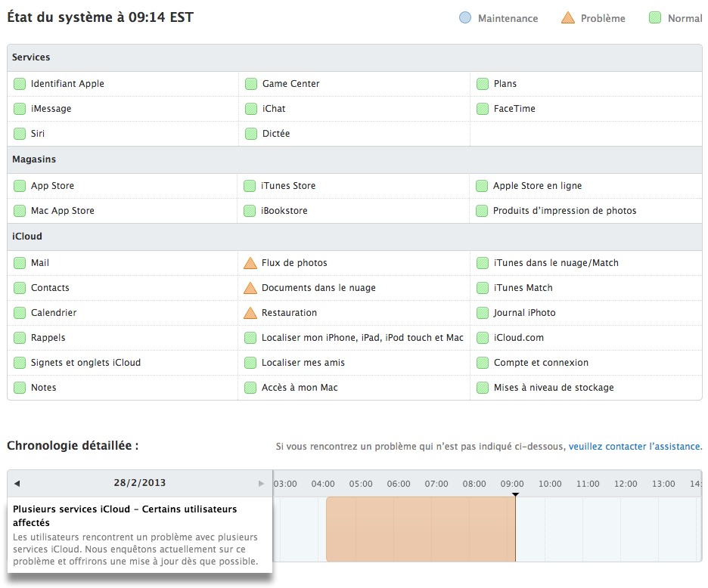Click the green status icon beside iTunes Match
This screenshot has height=588, width=708.
pos(483,288)
